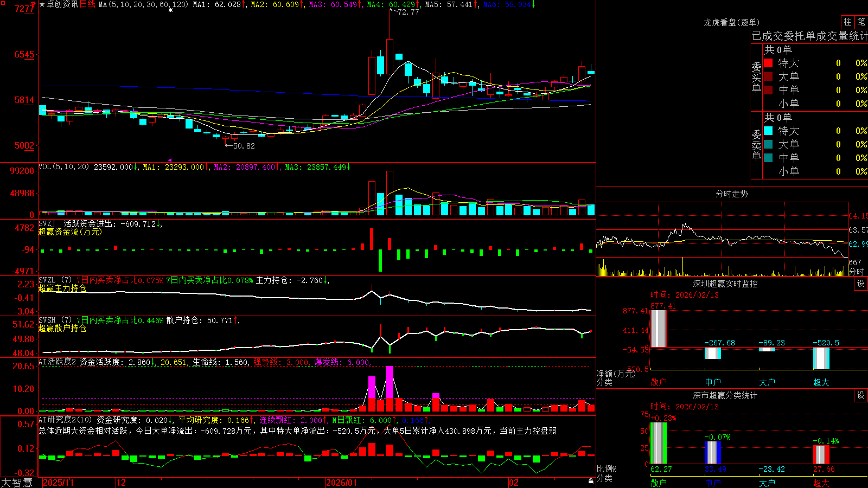Image resolution: width=868 pixels, height=488 pixels.
Task: Click the red 特大 buy-order color swatch
Action: tap(768, 63)
